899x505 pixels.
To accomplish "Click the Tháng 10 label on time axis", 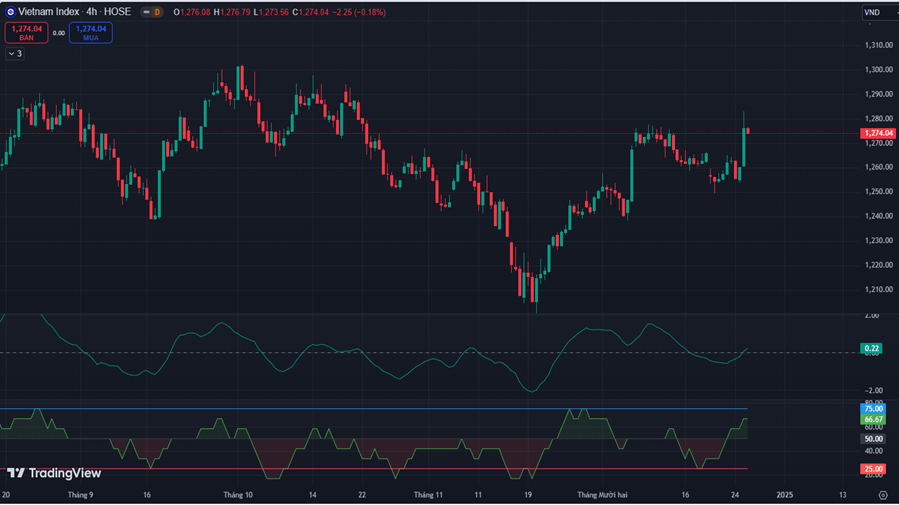I will point(238,494).
